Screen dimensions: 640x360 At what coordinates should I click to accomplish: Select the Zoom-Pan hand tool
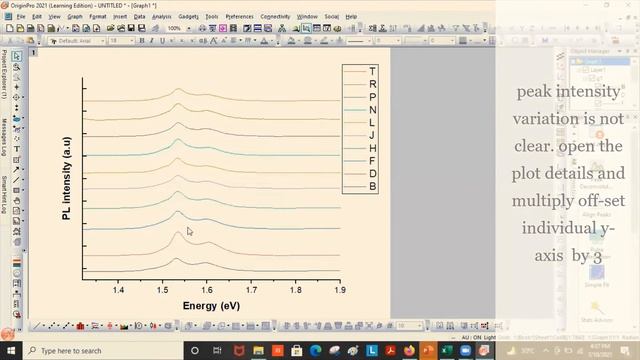pos(16,200)
